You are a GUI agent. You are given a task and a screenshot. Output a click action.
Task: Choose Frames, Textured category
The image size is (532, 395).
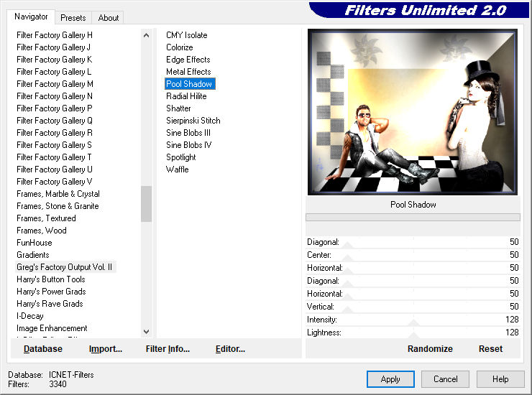[46, 218]
